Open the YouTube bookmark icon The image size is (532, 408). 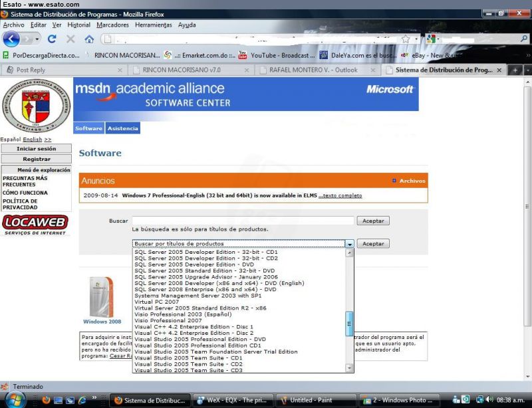(x=243, y=55)
